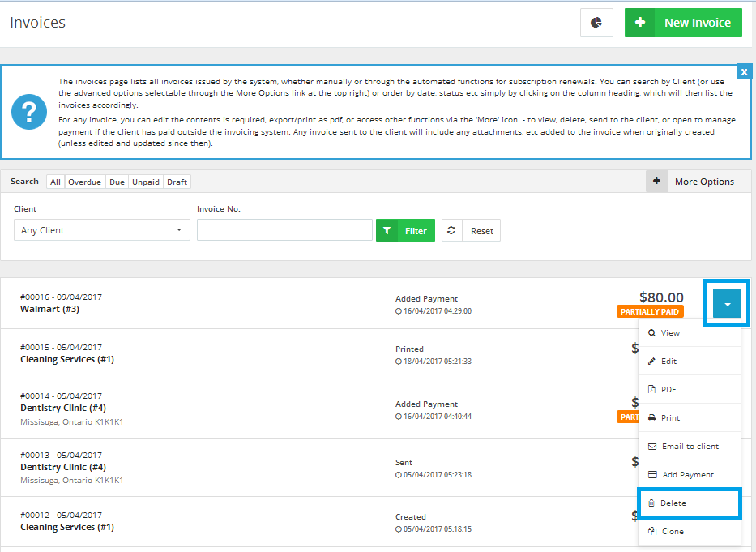Apply the search with Filter button
Screen dimensions: 756x552
[x=405, y=231]
